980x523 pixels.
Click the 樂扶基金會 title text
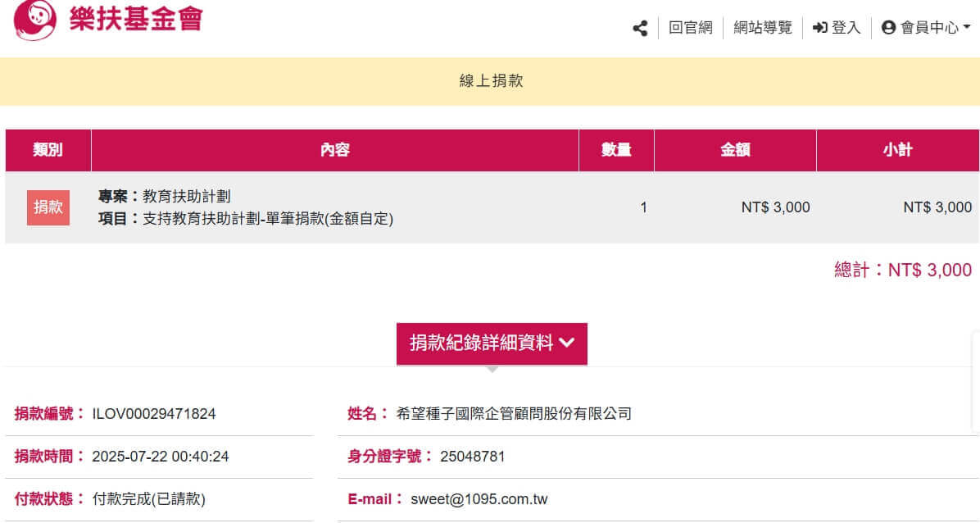pos(135,20)
